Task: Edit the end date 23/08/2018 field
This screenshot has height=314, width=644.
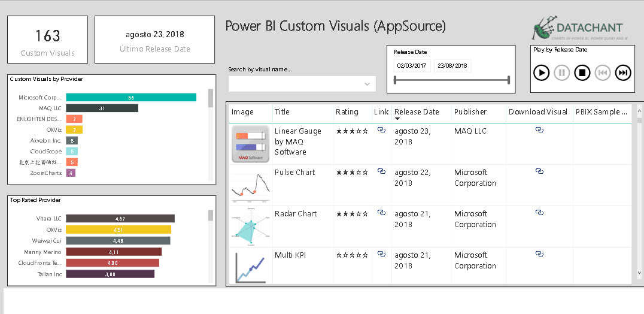Action: click(452, 65)
